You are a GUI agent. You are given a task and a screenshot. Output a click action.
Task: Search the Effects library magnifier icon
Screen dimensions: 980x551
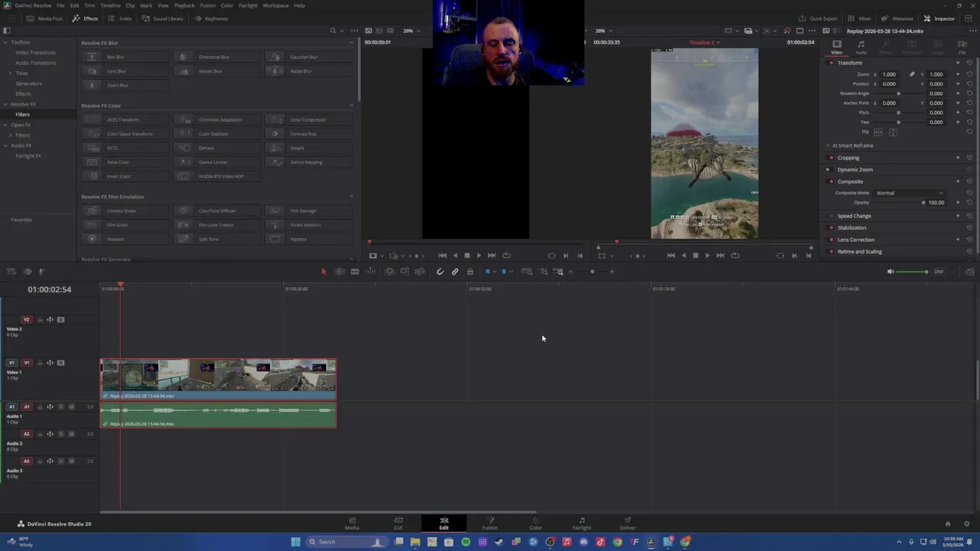point(332,31)
